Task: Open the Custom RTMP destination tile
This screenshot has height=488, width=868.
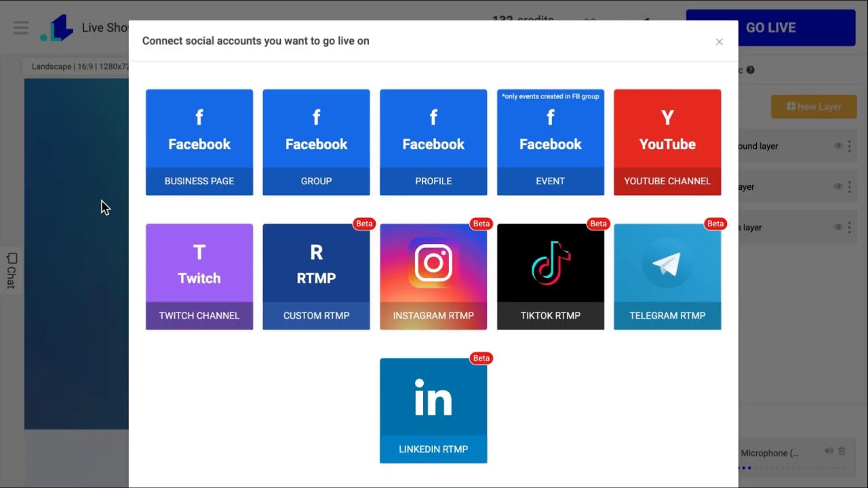Action: tap(316, 277)
